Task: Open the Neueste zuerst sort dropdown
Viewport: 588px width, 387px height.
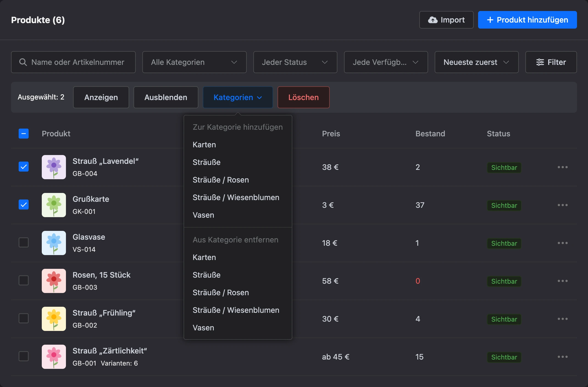Action: (476, 62)
